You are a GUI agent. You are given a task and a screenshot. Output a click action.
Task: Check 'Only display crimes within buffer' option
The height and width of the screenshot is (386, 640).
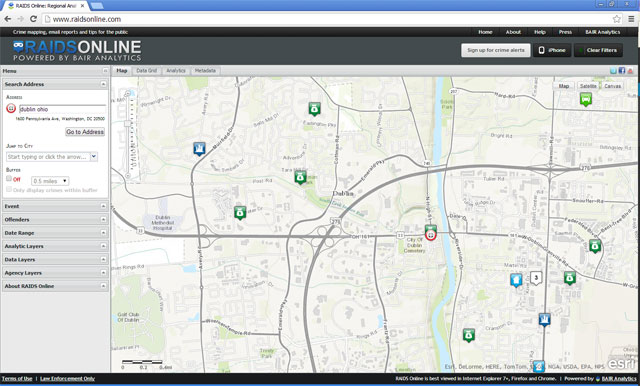click(x=9, y=190)
